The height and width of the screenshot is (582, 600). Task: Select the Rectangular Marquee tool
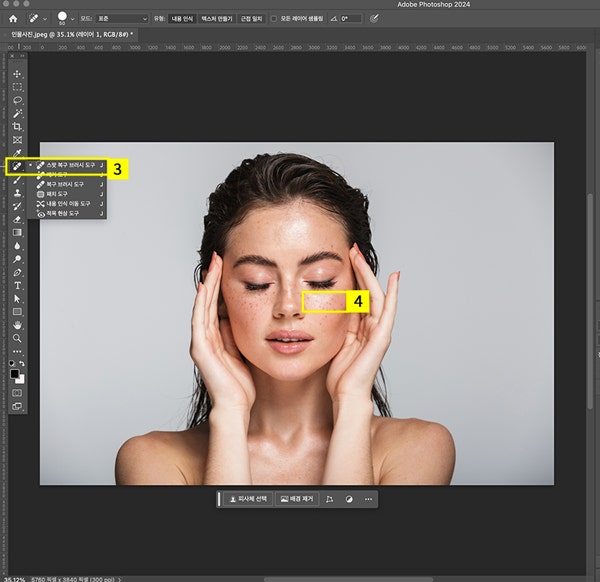[18, 88]
